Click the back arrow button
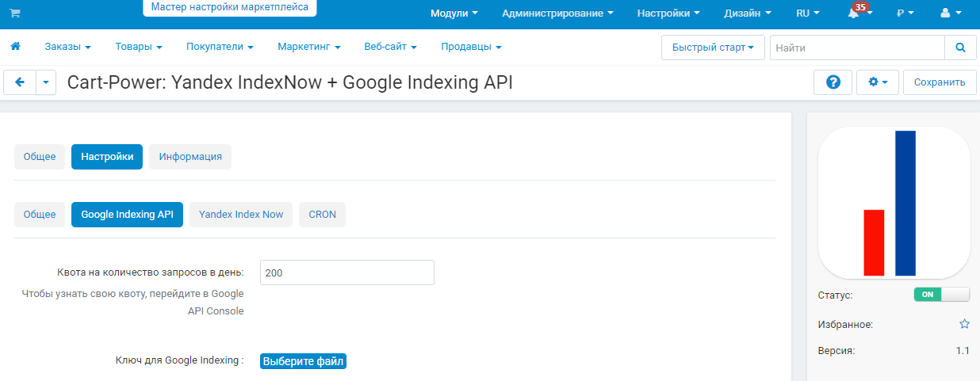The height and width of the screenshot is (381, 980). (x=21, y=82)
